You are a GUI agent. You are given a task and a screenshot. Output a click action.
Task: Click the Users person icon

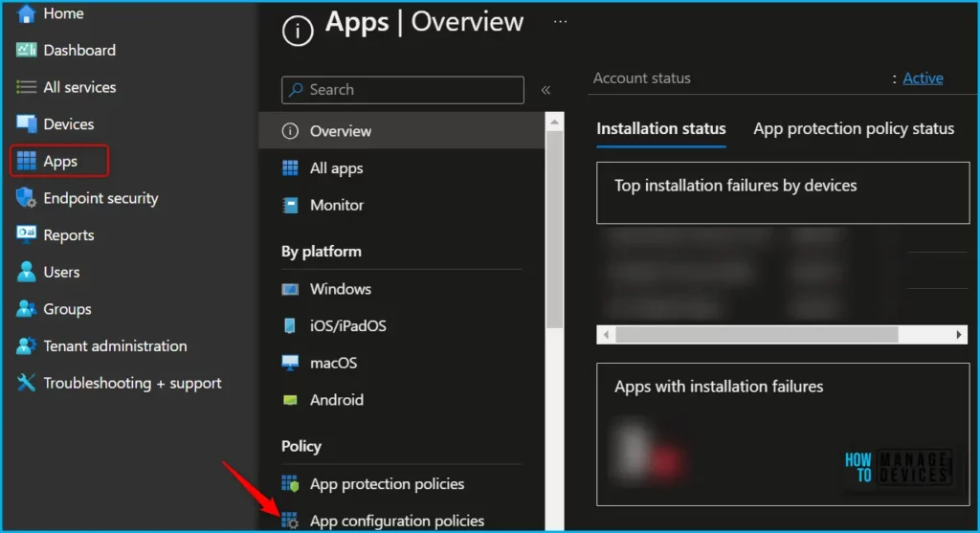coord(26,272)
